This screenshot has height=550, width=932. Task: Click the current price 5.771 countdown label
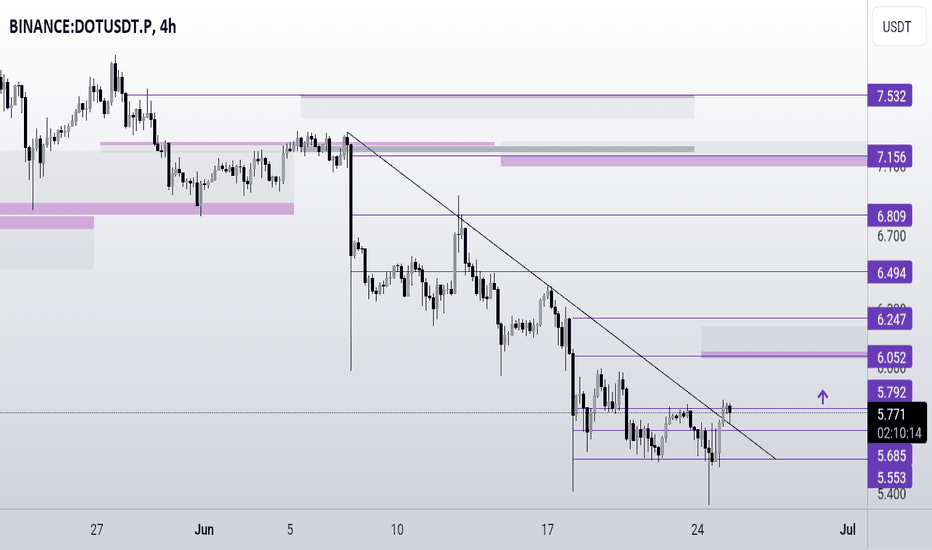pyautogui.click(x=898, y=423)
